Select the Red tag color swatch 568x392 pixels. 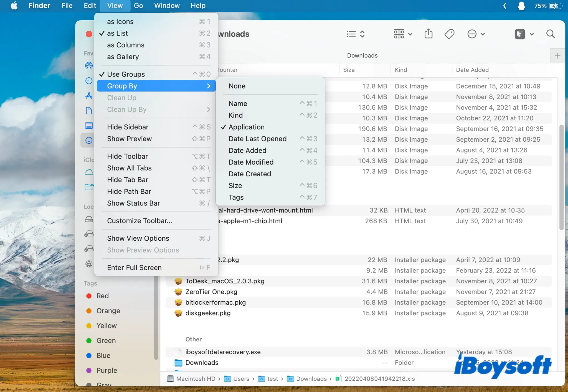click(x=89, y=296)
